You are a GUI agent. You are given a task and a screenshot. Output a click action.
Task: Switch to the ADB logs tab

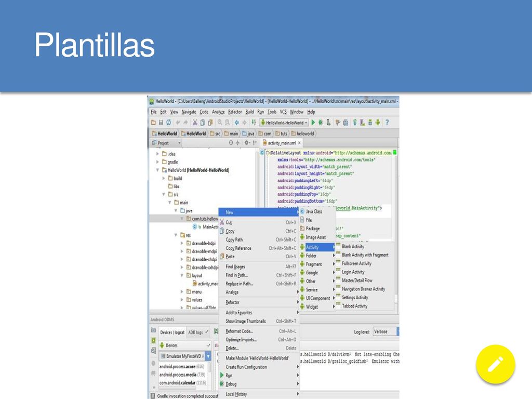pyautogui.click(x=198, y=332)
